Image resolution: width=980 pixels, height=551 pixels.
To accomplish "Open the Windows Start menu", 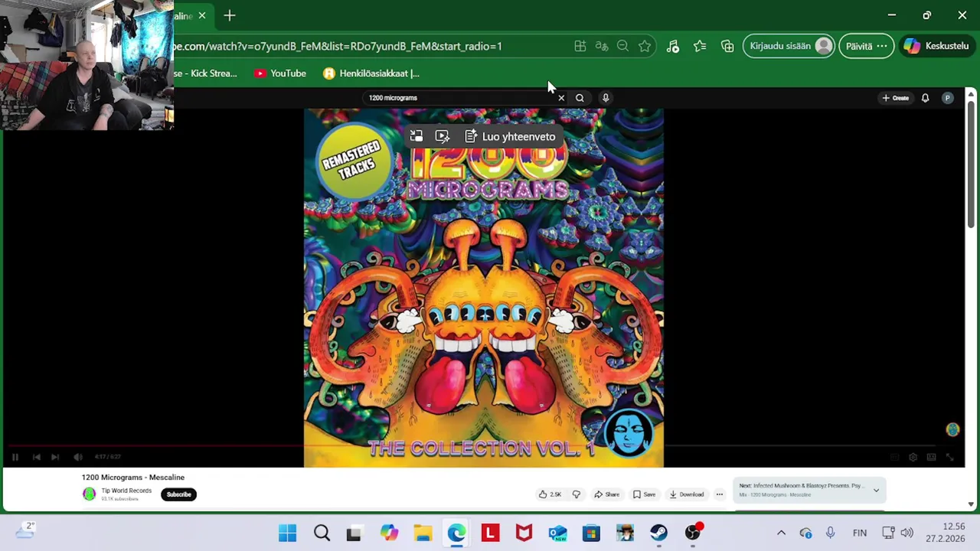I will tap(288, 533).
